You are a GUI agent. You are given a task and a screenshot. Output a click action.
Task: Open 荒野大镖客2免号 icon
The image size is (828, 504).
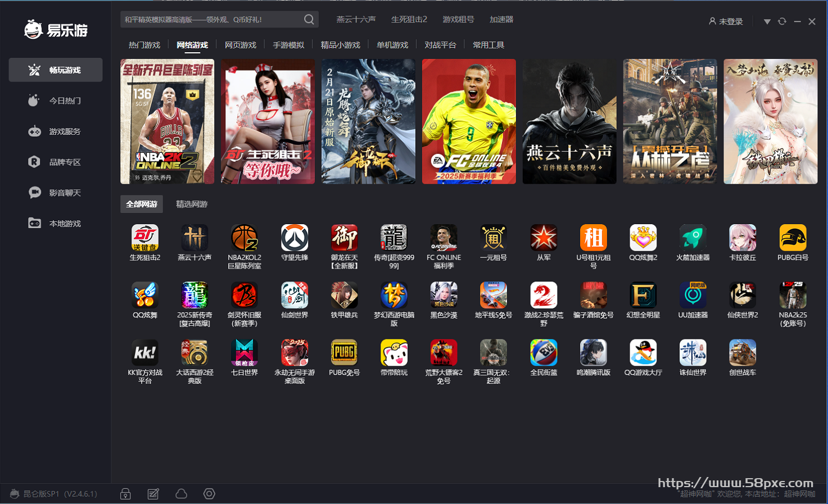tap(444, 352)
